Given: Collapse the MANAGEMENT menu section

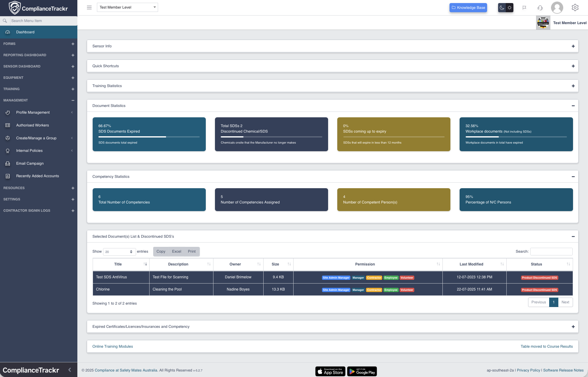Looking at the screenshot, I should [x=73, y=100].
